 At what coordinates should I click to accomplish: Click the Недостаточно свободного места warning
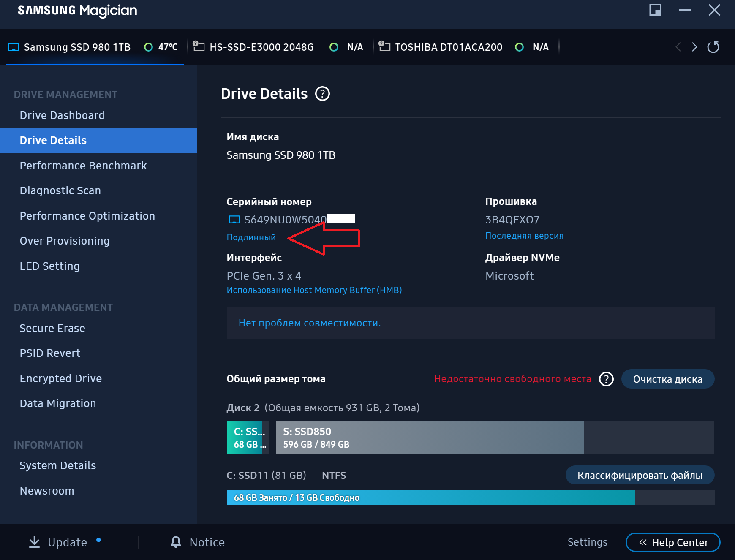coord(512,379)
